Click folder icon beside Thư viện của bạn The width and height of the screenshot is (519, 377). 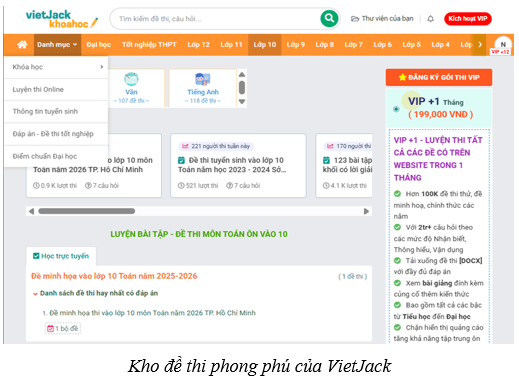355,19
